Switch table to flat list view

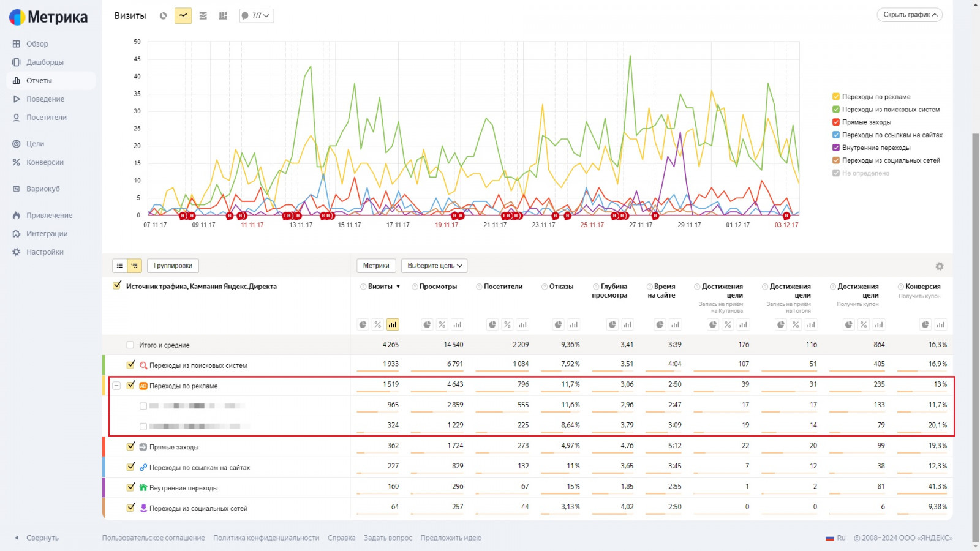pos(120,266)
